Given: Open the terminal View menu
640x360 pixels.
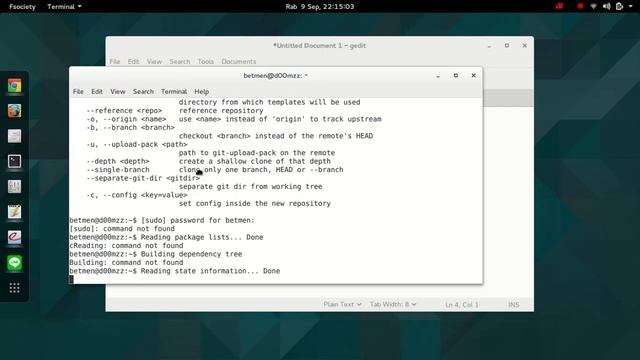Looking at the screenshot, I should point(118,91).
